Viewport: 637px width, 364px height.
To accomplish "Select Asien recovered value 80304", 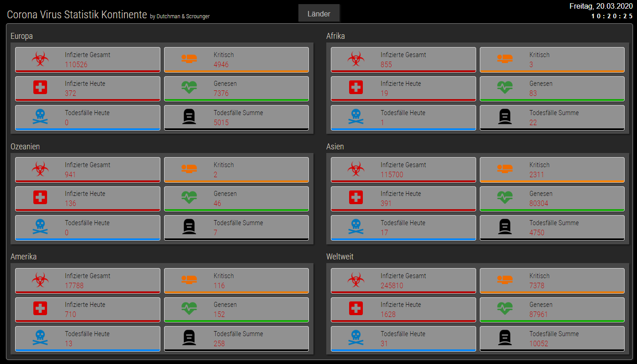I will coord(539,203).
